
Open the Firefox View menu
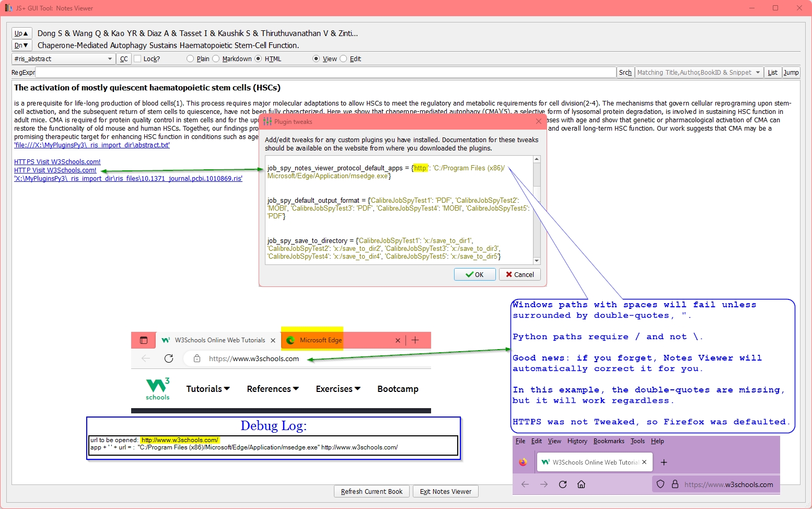point(554,441)
